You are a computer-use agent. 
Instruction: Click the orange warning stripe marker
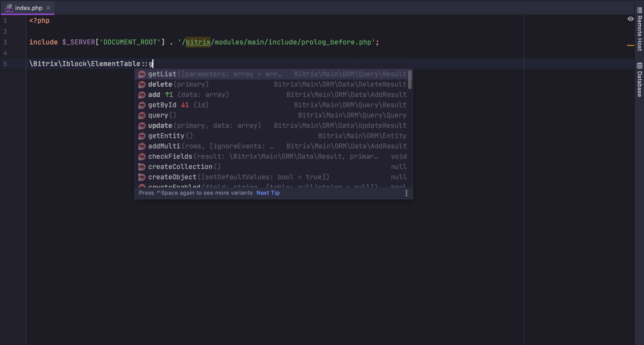click(x=630, y=45)
